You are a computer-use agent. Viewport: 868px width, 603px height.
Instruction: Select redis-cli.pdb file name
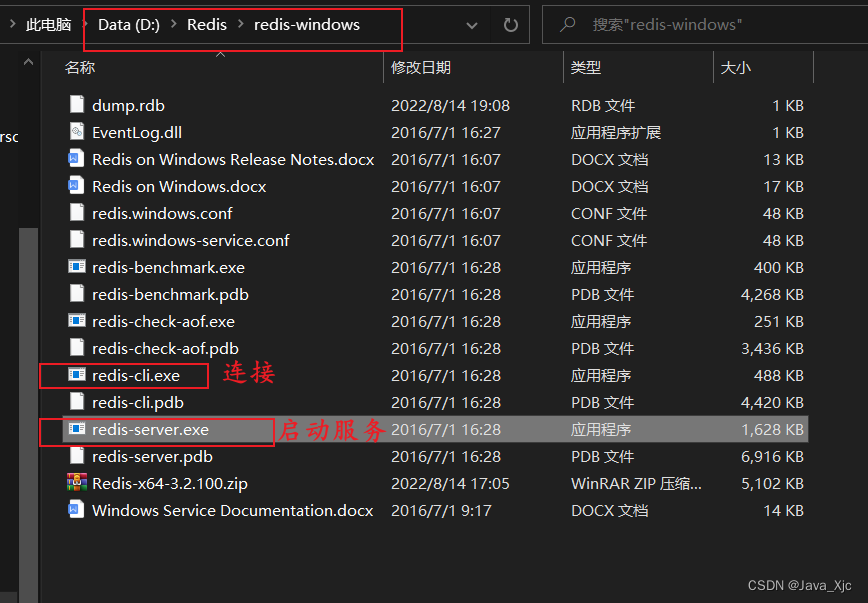[138, 403]
